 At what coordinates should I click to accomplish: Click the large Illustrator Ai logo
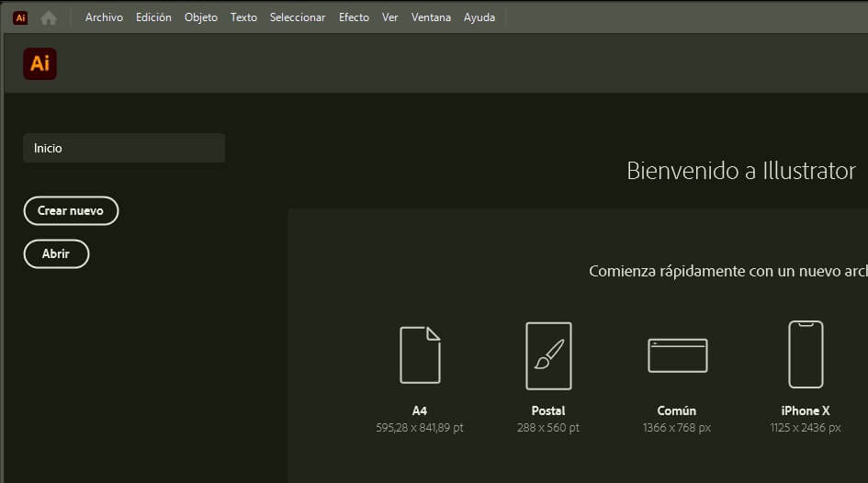(39, 63)
